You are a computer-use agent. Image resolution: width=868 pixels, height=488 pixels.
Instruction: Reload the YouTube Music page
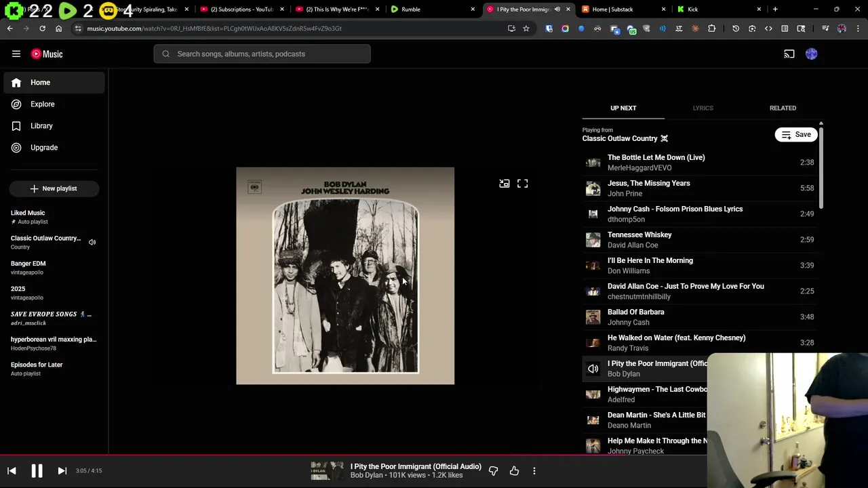pos(42,28)
